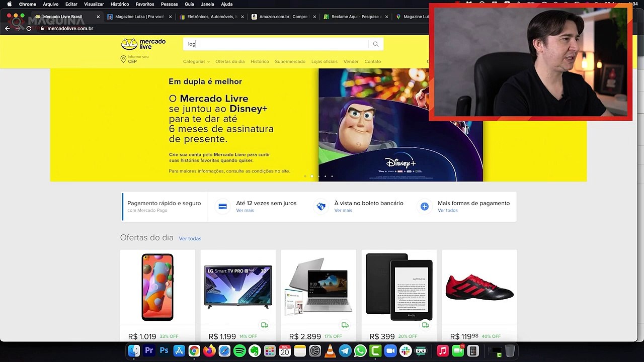Open the Apple menu

point(9,4)
